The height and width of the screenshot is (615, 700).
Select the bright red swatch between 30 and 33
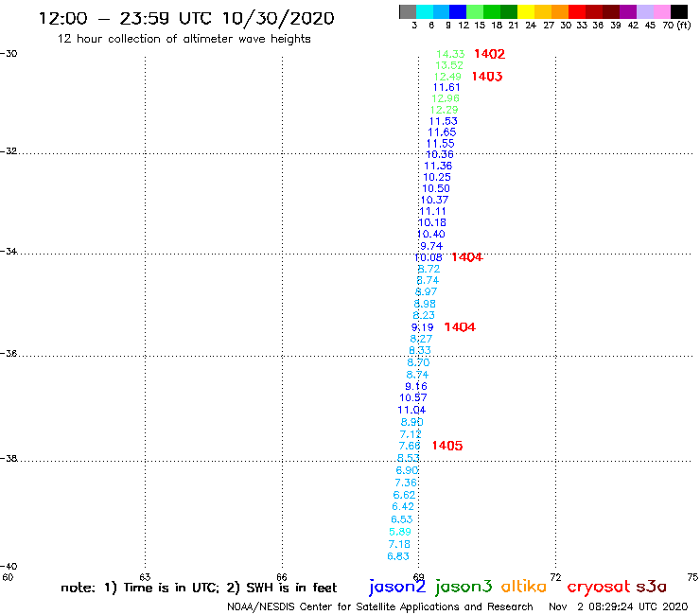pos(576,11)
